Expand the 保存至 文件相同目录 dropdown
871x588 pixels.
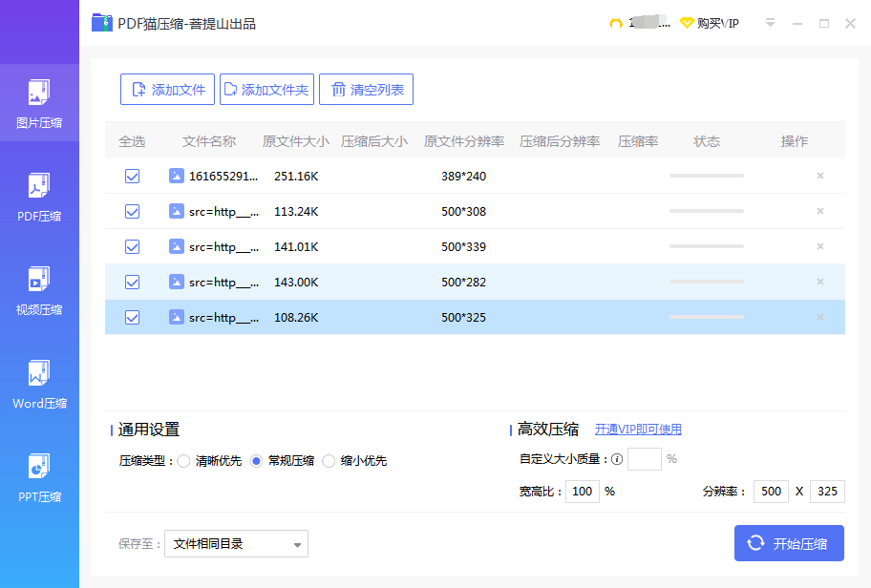(236, 543)
